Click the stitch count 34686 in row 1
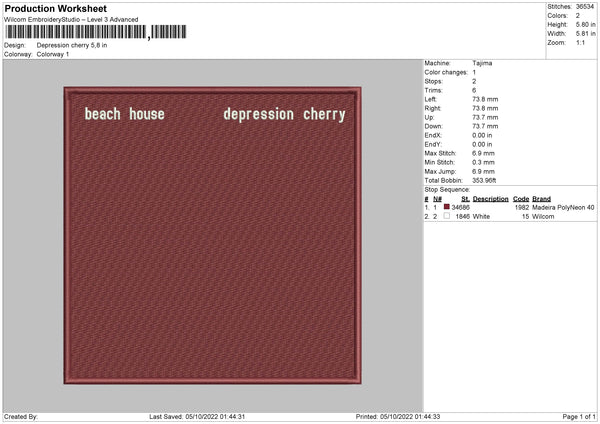Screen dimensions: 600x424 click(x=460, y=207)
